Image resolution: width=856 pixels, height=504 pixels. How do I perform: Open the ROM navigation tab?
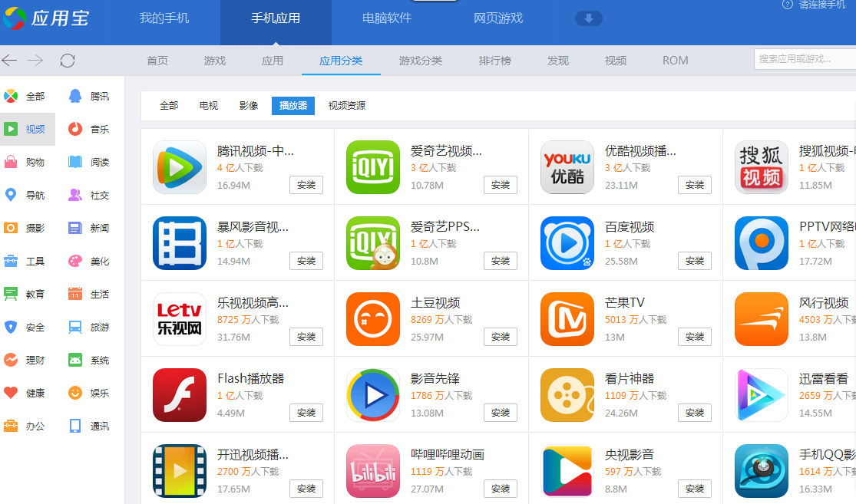(x=676, y=61)
